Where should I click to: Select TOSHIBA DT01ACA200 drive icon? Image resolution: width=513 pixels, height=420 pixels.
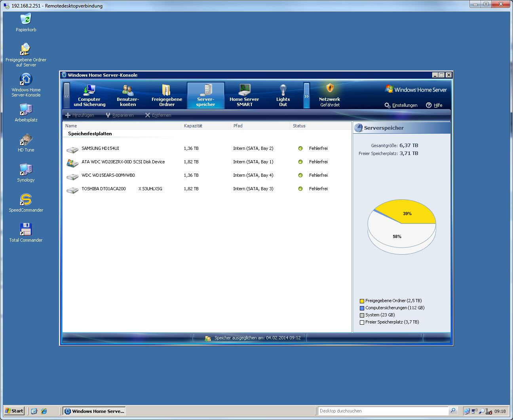click(72, 190)
